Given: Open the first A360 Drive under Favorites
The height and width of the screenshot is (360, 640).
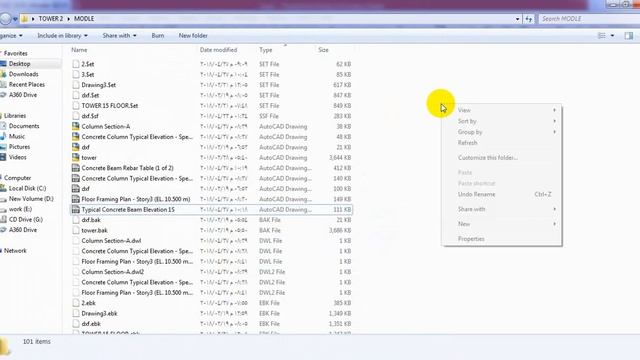Looking at the screenshot, I should (23, 95).
